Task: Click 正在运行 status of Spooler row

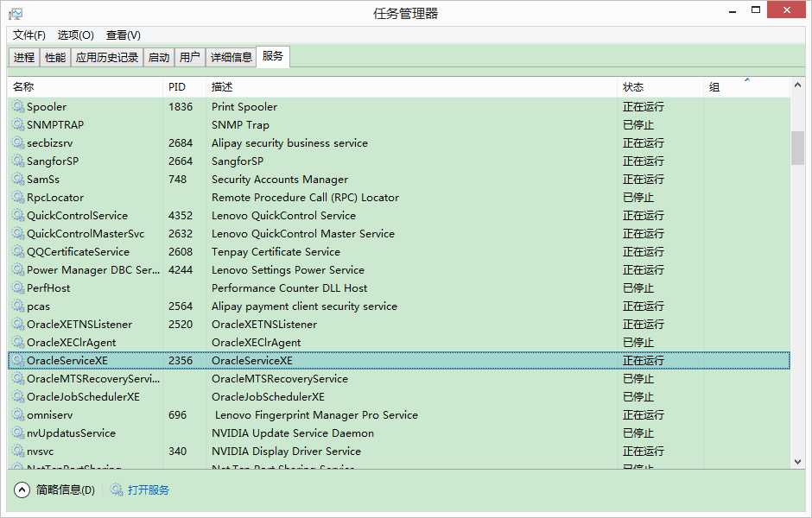Action: pyautogui.click(x=644, y=106)
